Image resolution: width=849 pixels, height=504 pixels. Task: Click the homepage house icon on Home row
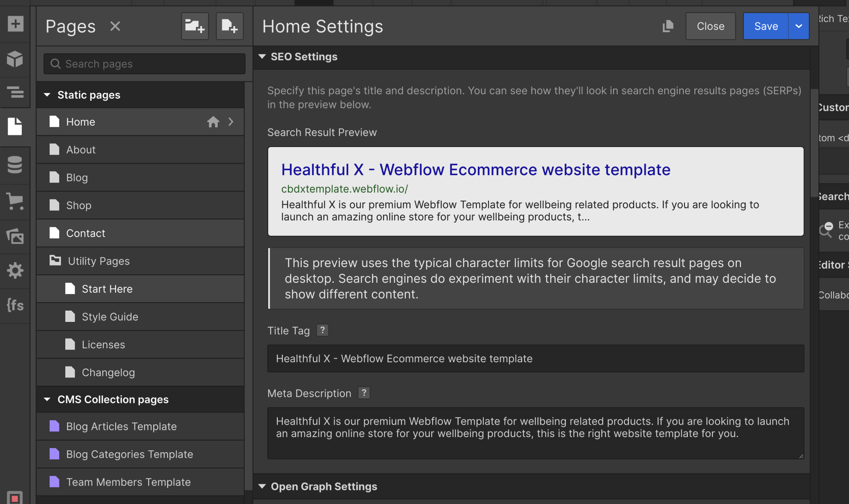pos(213,122)
